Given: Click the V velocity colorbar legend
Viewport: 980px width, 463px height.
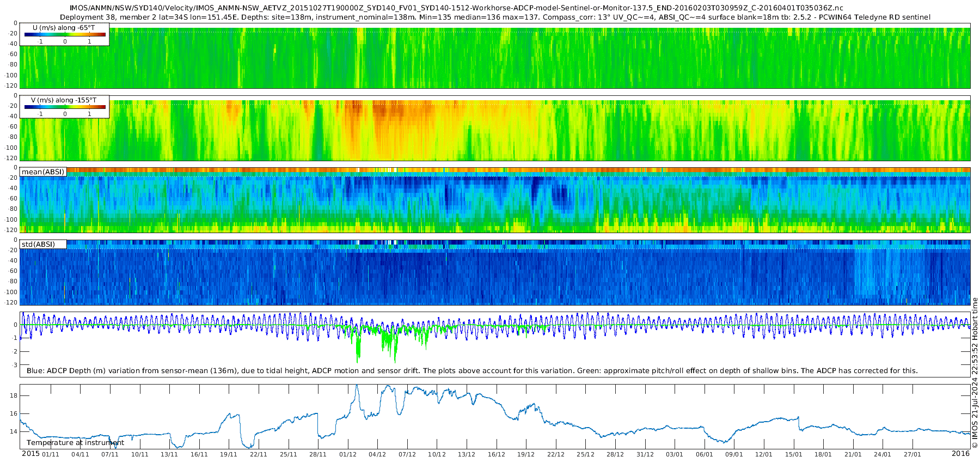Looking at the screenshot, I should pyautogui.click(x=65, y=107).
